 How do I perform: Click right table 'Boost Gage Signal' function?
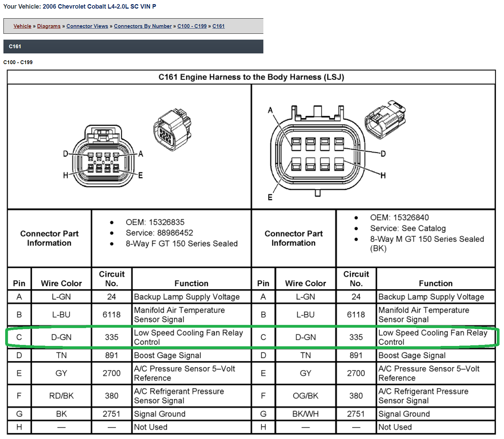412,355
